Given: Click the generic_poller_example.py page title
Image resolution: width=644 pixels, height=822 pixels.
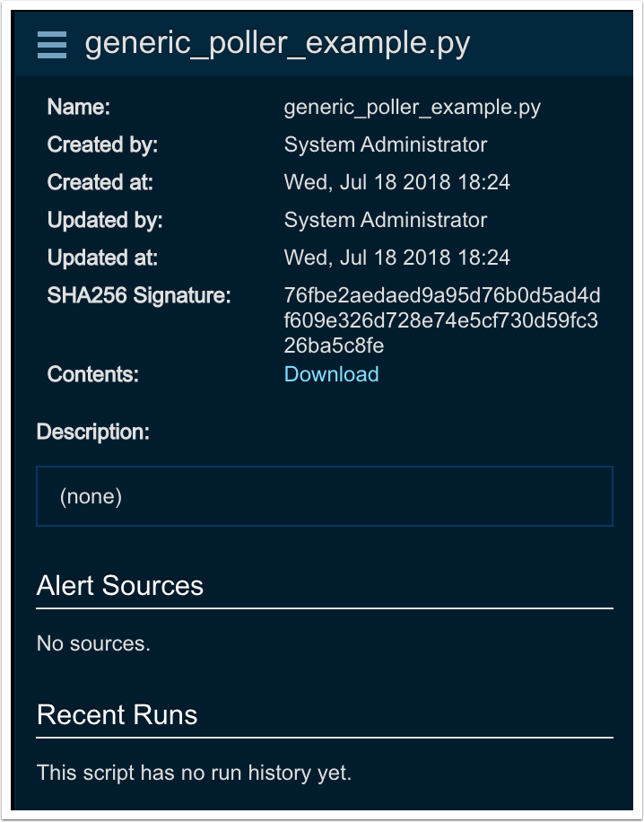Looking at the screenshot, I should pyautogui.click(x=277, y=44).
